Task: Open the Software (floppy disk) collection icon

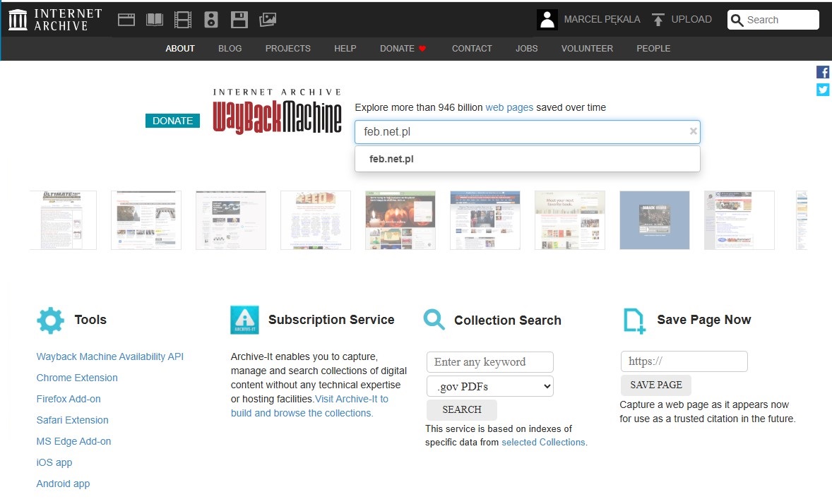Action: [x=239, y=20]
